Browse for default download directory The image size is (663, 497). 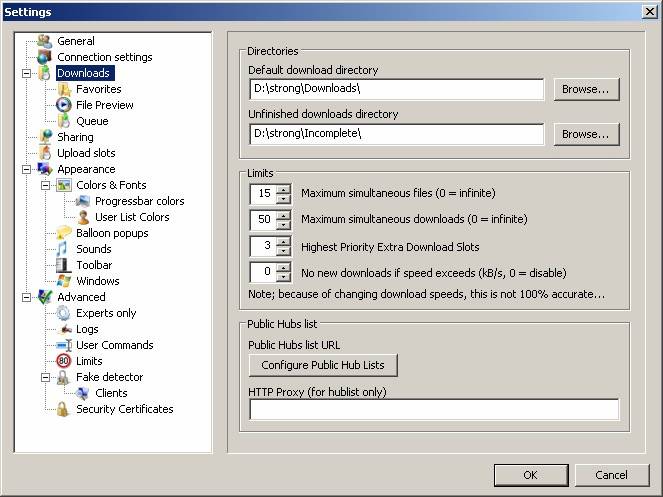coord(586,89)
